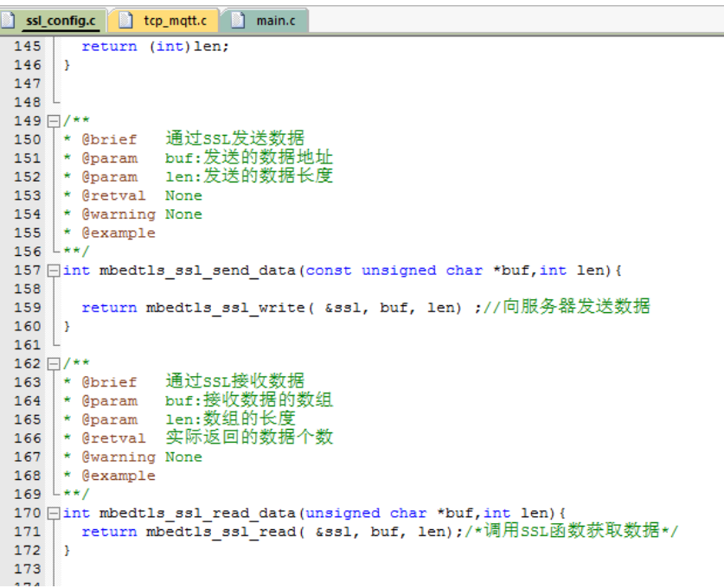Place cursor on "return (int)len;" statement
This screenshot has height=588, width=724.
coord(156,47)
